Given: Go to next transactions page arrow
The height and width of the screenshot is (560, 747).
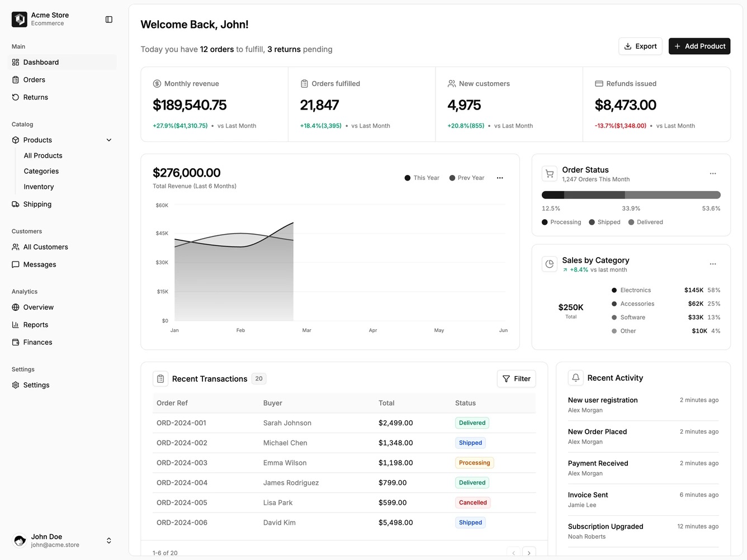Looking at the screenshot, I should coord(529,553).
